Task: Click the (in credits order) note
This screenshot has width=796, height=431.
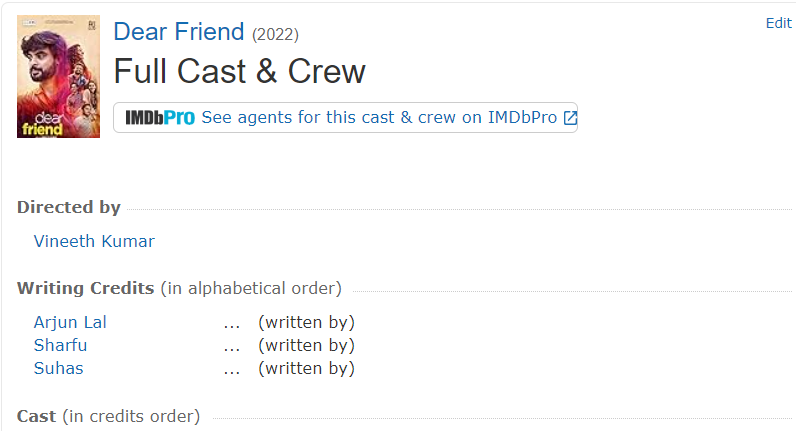Action: point(131,416)
